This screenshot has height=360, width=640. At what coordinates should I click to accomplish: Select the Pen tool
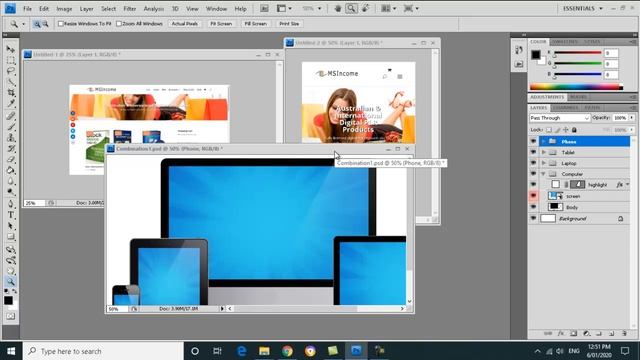tap(11, 204)
